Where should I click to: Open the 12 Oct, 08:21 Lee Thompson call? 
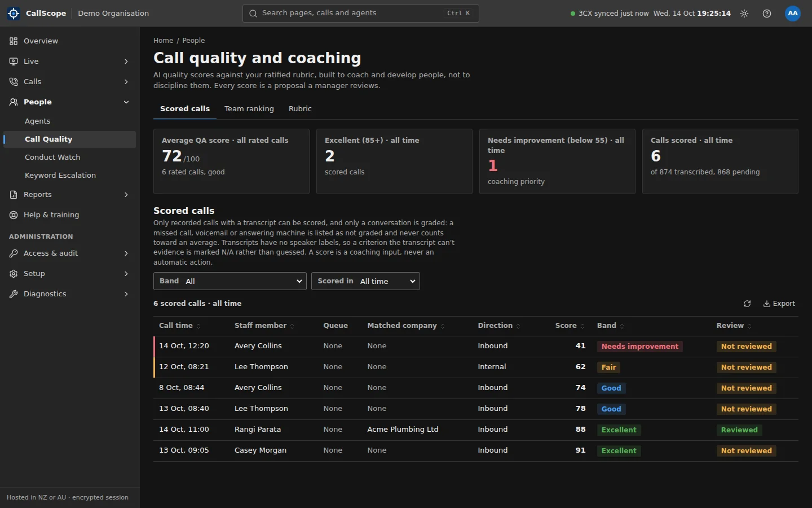[x=476, y=367]
